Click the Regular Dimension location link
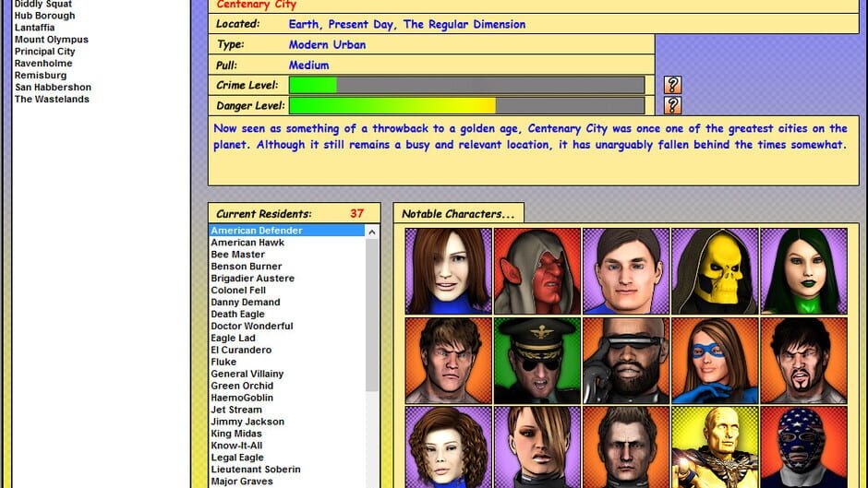 464,25
